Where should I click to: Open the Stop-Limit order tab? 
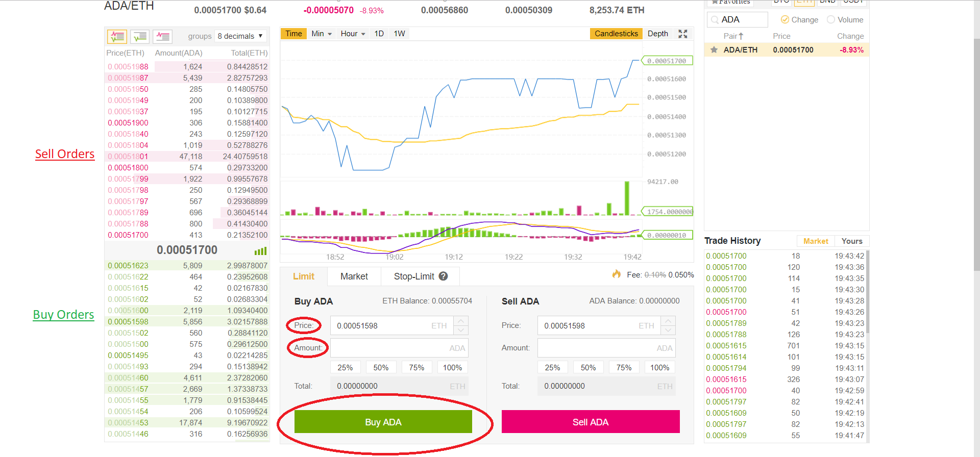point(420,276)
